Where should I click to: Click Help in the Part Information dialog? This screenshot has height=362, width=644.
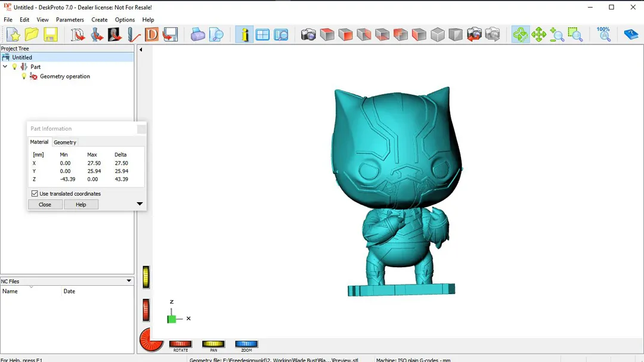coord(81,204)
